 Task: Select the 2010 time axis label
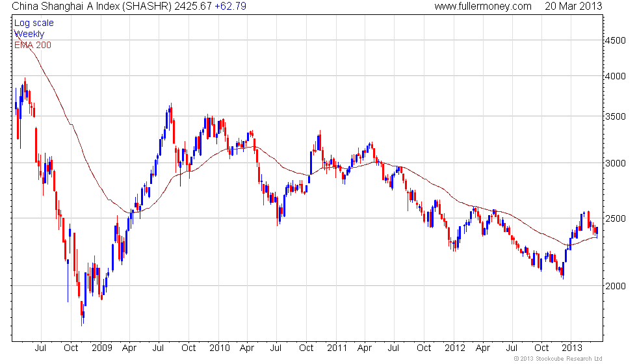(220, 348)
